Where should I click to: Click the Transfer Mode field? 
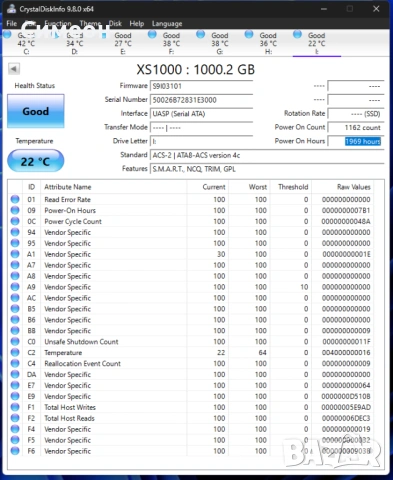point(201,128)
